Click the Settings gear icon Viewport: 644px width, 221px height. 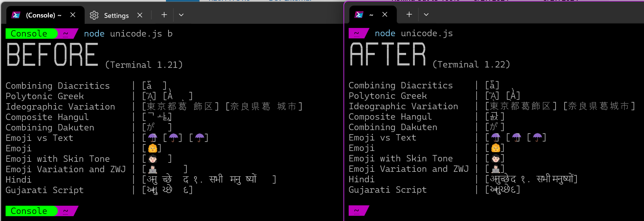pyautogui.click(x=94, y=15)
